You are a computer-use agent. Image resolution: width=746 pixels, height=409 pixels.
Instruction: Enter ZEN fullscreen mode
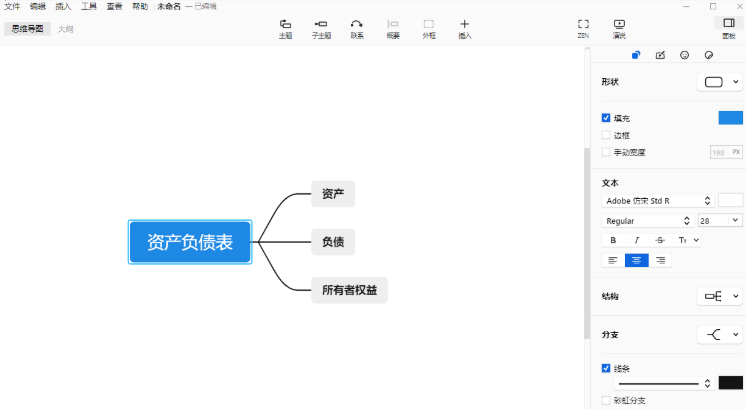point(583,29)
